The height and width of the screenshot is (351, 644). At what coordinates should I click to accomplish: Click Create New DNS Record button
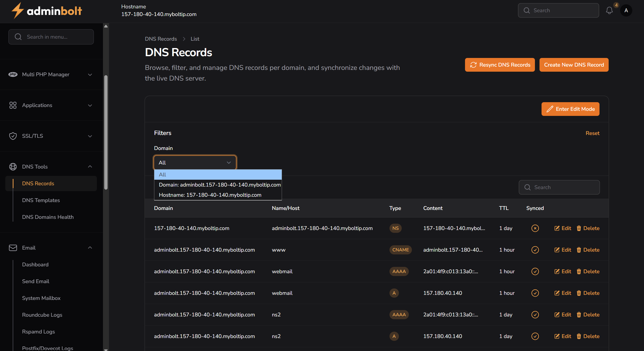pos(574,65)
